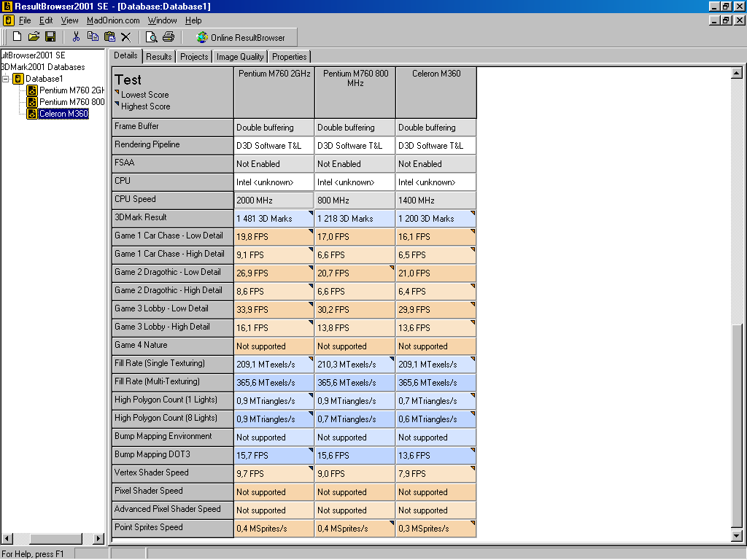Select Pentium M760 2GHz tree item label

[71, 90]
